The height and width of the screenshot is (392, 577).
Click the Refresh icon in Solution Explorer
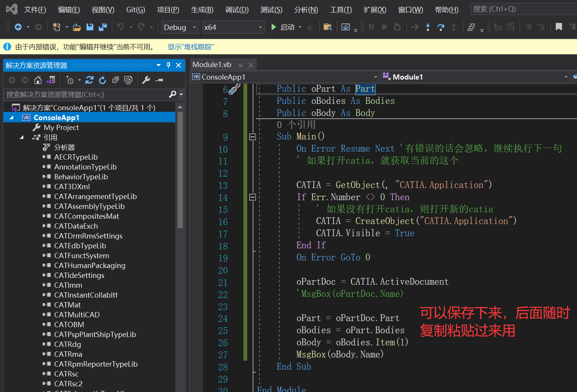pyautogui.click(x=102, y=80)
